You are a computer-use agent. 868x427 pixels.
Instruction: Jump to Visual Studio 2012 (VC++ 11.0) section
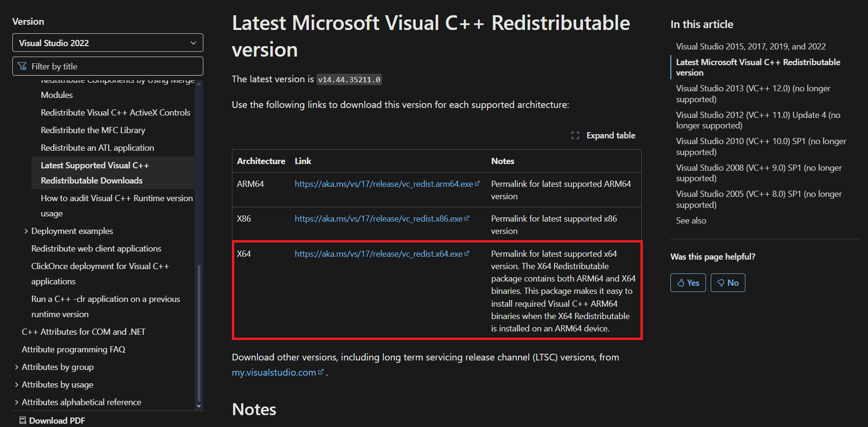pyautogui.click(x=758, y=120)
